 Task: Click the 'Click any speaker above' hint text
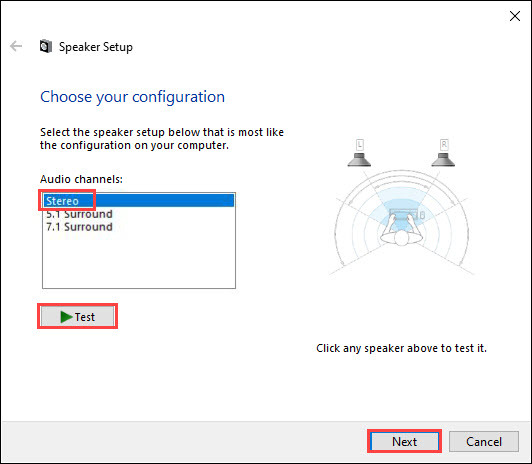[x=401, y=348]
